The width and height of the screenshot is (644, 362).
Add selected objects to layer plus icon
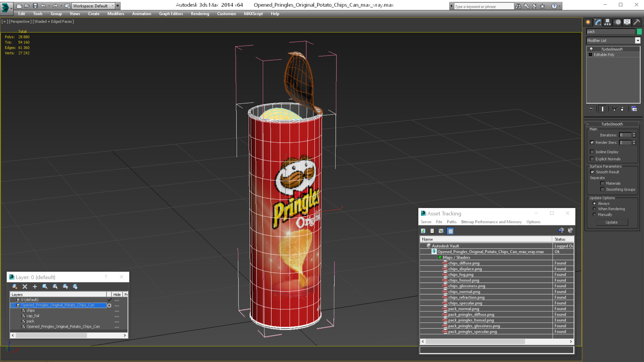point(35,286)
